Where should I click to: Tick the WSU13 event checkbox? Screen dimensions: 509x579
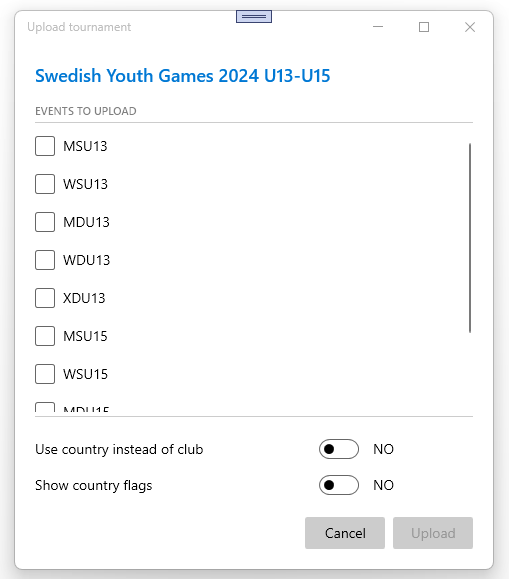click(x=45, y=184)
